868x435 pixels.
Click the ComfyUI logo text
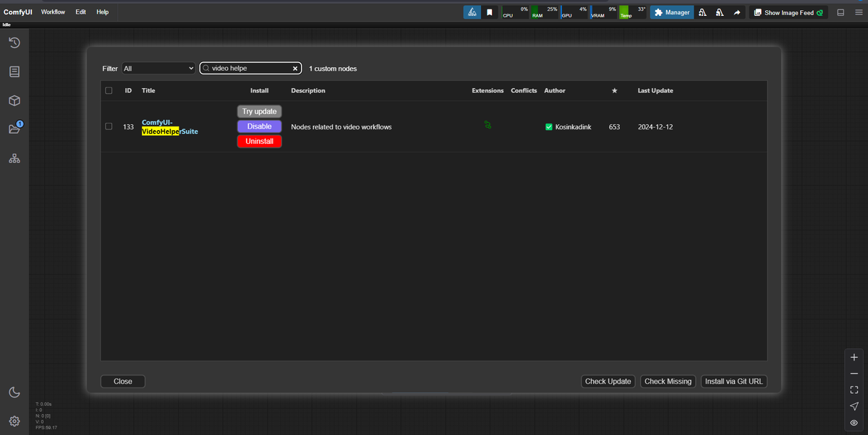pos(18,12)
